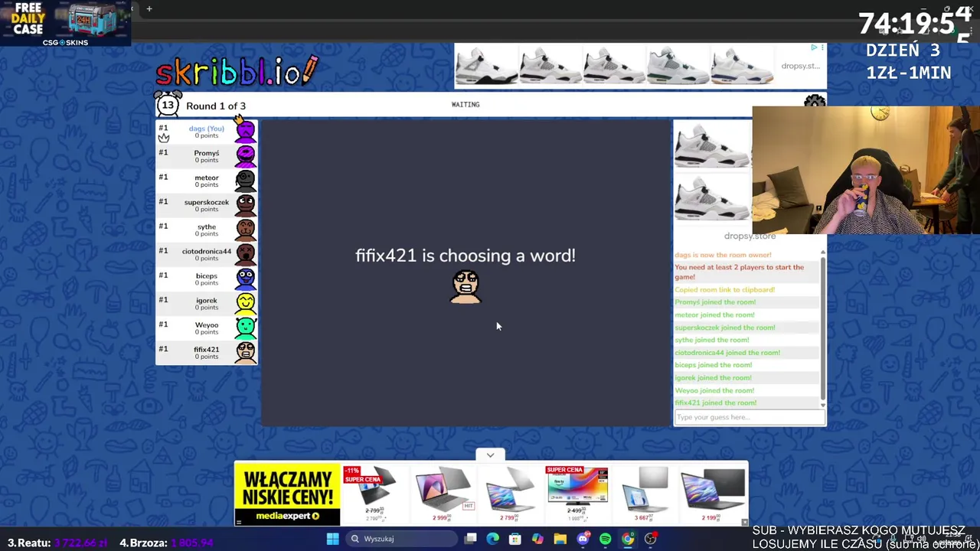The width and height of the screenshot is (980, 551).
Task: Click 'dags is now the room owner!' message
Action: point(723,255)
